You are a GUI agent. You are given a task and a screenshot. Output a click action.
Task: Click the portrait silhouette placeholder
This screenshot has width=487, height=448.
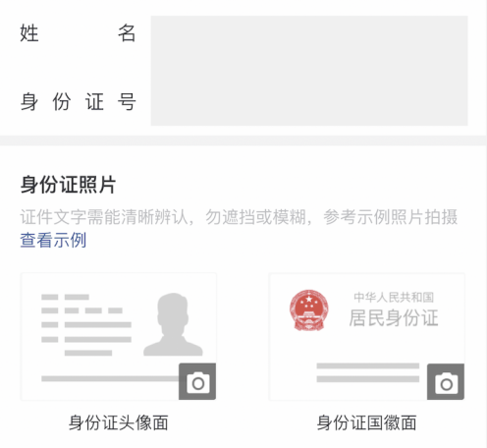click(173, 324)
